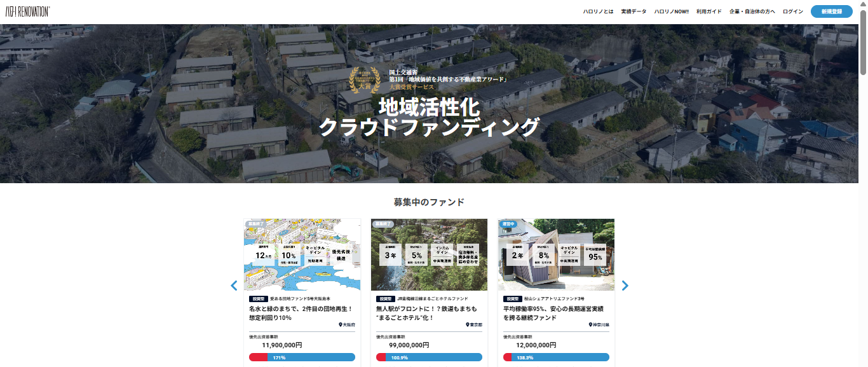Click hero title 地域活性化 クラウドファンディング
The height and width of the screenshot is (367, 868).
429,116
